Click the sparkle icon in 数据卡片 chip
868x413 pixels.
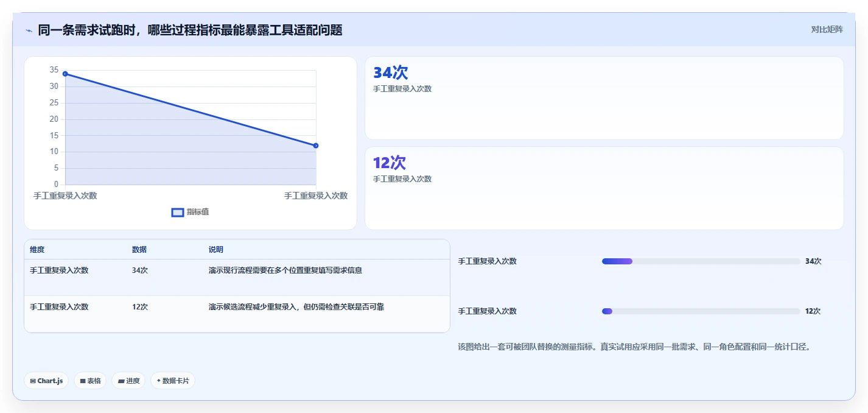[x=159, y=381]
